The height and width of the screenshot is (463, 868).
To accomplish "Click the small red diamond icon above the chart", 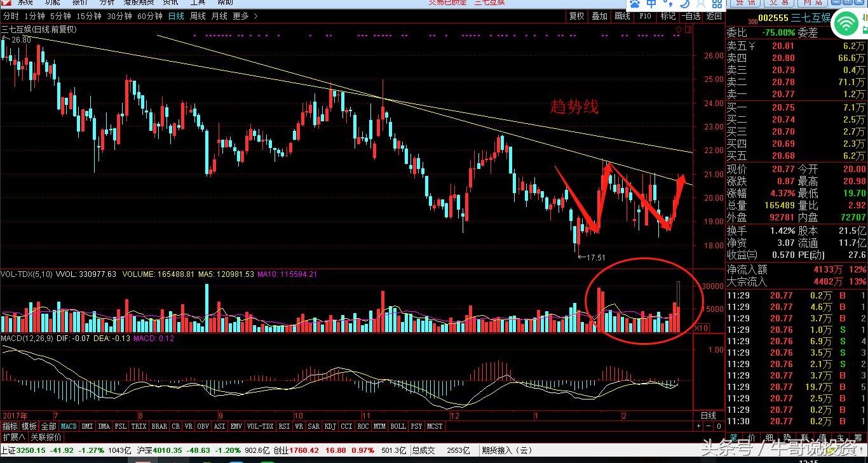I will tap(679, 29).
